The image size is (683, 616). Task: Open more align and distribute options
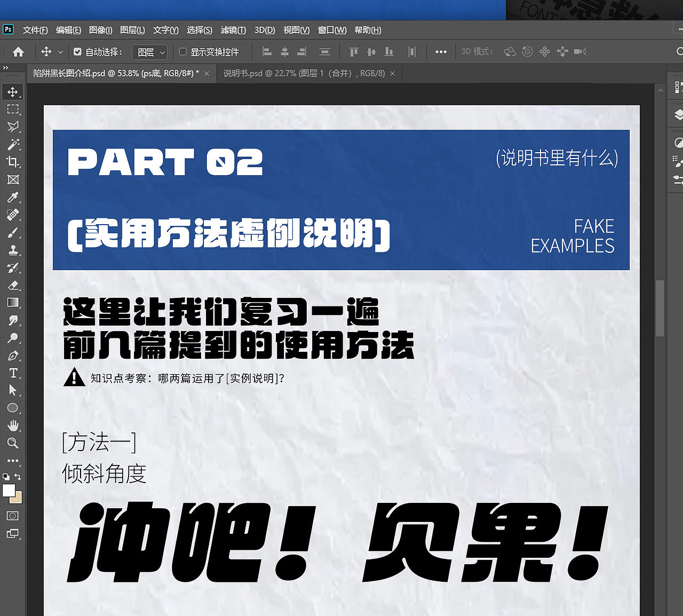441,52
